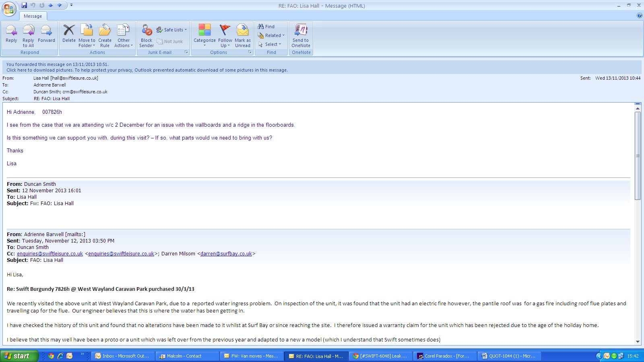
Task: Launch Chrome from the Quick Launch bar
Action: [x=51, y=356]
